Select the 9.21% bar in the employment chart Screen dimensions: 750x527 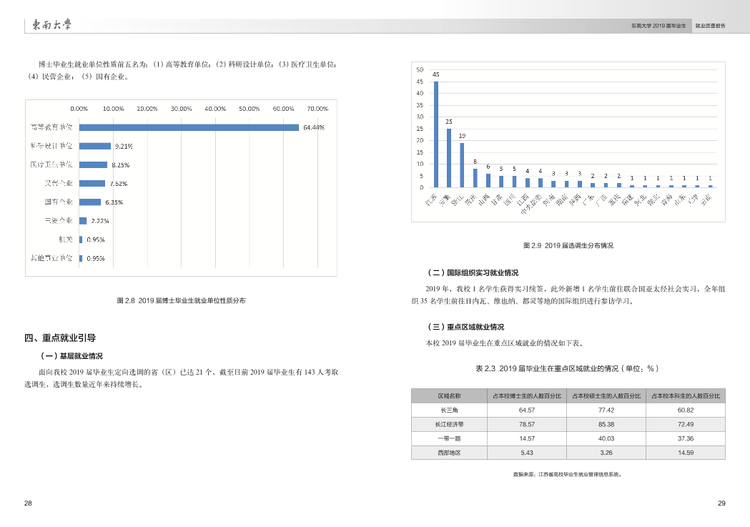(95, 146)
